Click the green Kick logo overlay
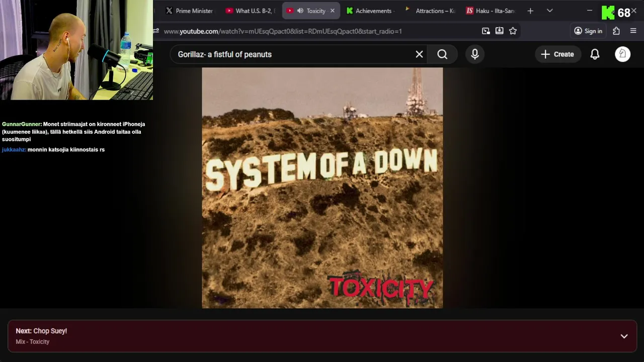 click(608, 13)
